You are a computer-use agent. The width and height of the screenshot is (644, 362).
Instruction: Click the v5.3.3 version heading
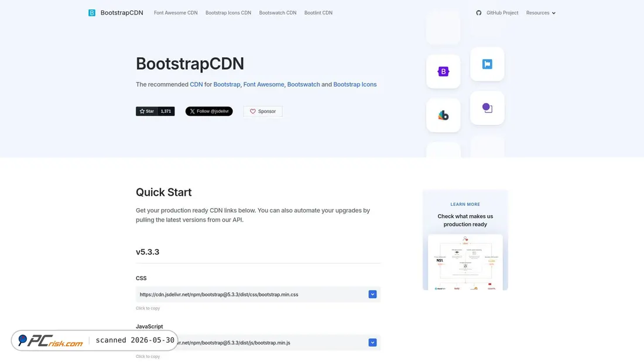148,252
